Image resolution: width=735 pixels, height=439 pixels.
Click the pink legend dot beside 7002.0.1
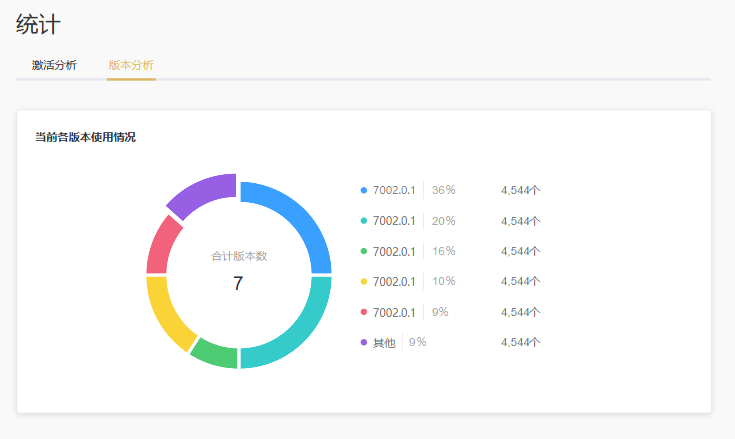(x=364, y=312)
